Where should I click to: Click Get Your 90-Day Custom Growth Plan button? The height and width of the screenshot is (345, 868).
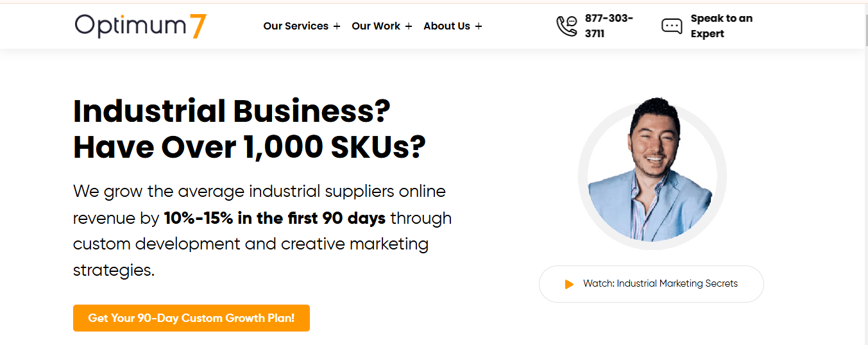pos(191,318)
